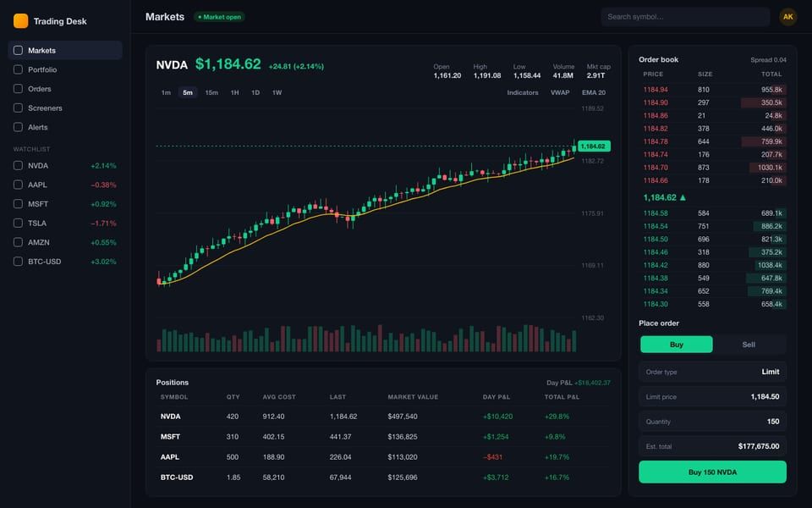This screenshot has width=812, height=508.
Task: Click ask price 1184.78 in order book
Action: [x=655, y=141]
